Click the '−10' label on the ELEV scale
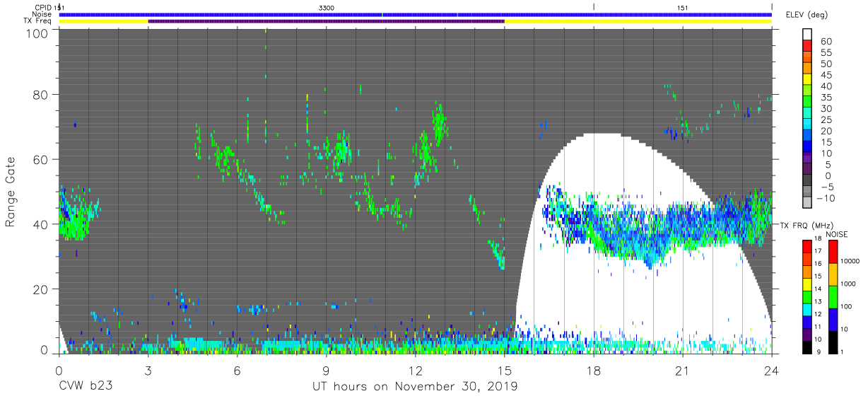868x401 pixels. (x=828, y=198)
